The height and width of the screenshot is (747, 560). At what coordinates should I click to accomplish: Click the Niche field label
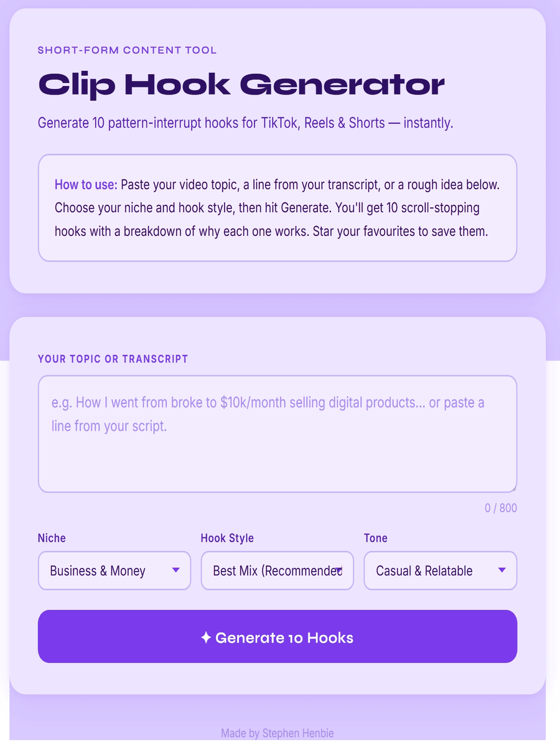52,538
